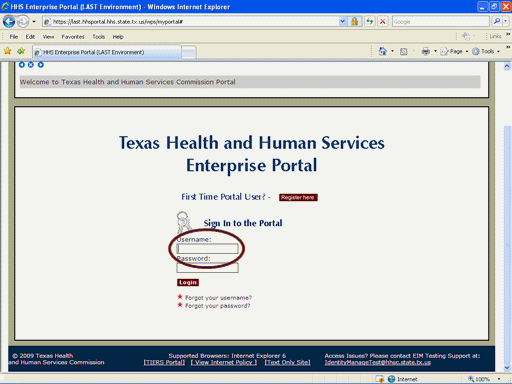Open the Tools menu in menu bar
512x384 pixels.
tap(98, 37)
